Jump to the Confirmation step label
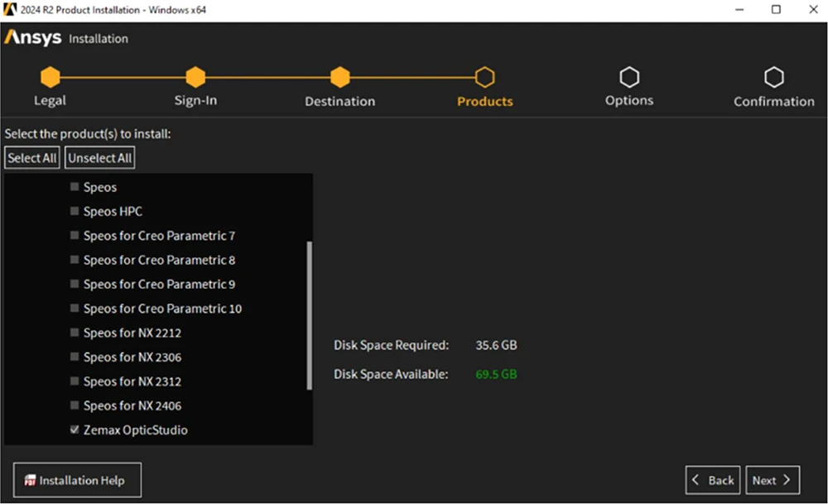The width and height of the screenshot is (828, 504). click(774, 101)
